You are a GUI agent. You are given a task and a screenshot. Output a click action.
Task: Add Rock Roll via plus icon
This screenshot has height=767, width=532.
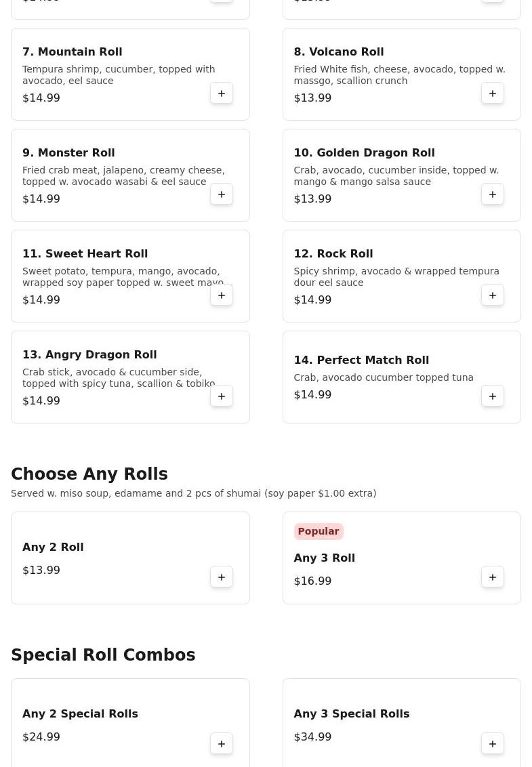tap(493, 295)
